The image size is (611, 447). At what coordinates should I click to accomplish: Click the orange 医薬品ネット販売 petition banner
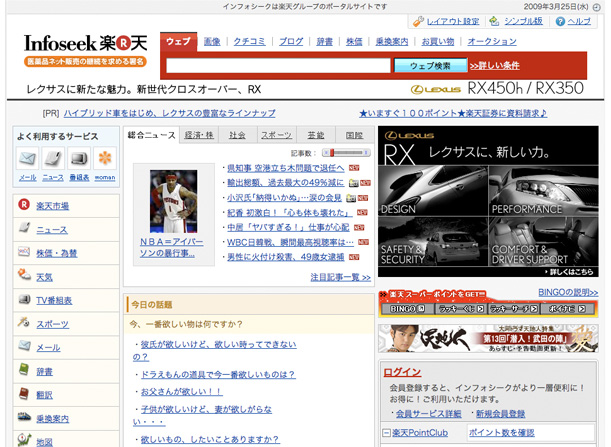click(x=85, y=62)
